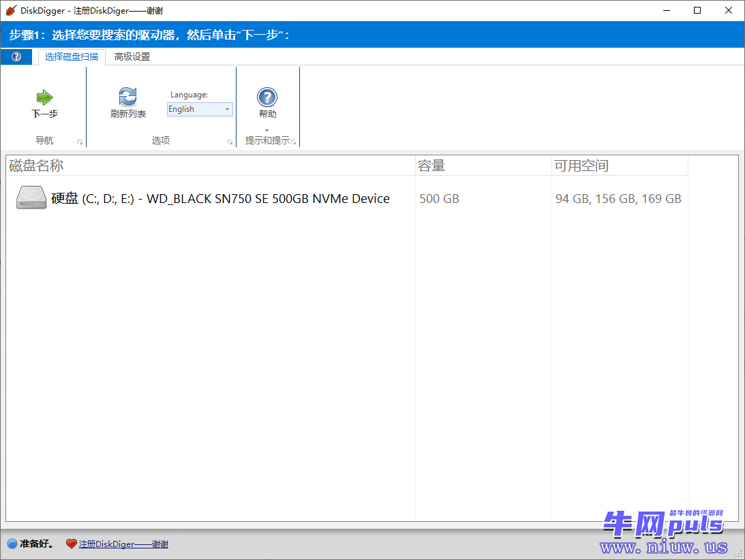Click the 刷新列表 button label

pos(128,114)
